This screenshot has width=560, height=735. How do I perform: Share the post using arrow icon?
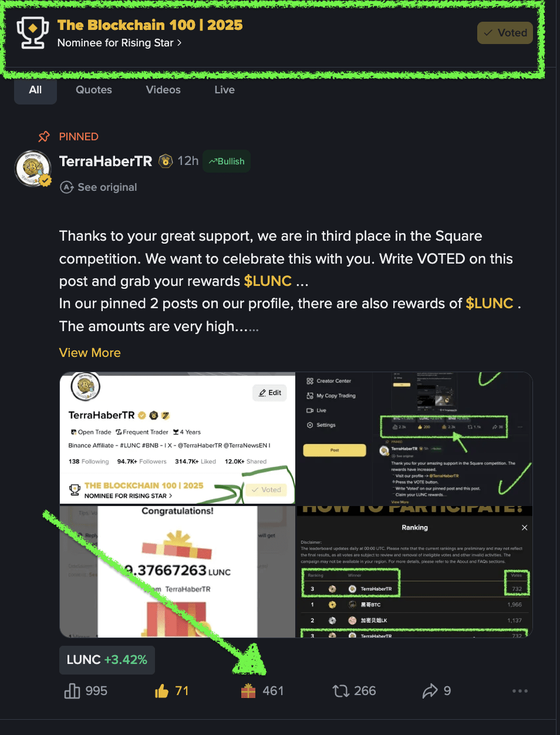(430, 691)
